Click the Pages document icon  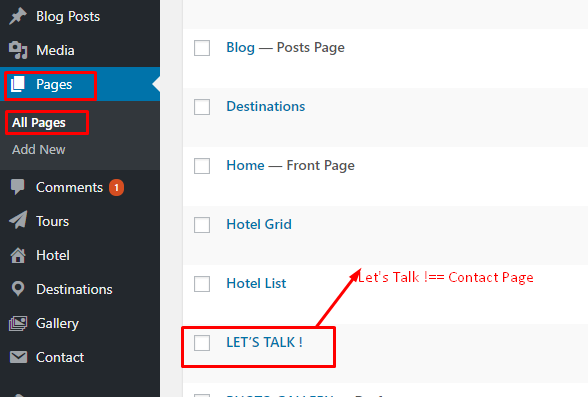click(18, 84)
